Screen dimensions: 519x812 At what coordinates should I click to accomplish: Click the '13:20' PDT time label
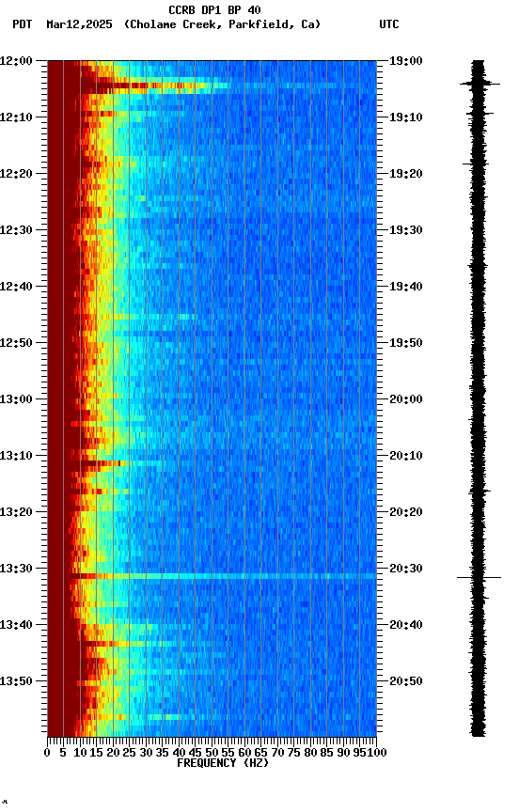pos(16,512)
